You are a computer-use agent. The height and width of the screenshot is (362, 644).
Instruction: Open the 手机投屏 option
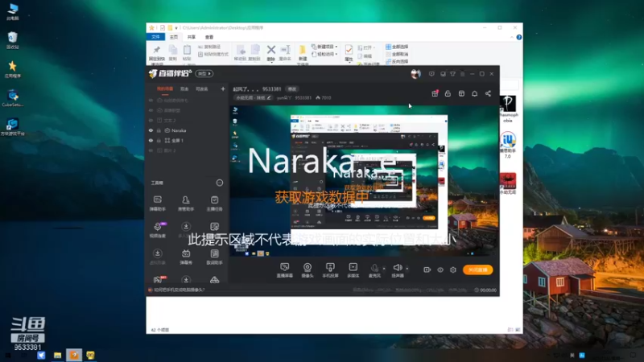click(x=330, y=270)
